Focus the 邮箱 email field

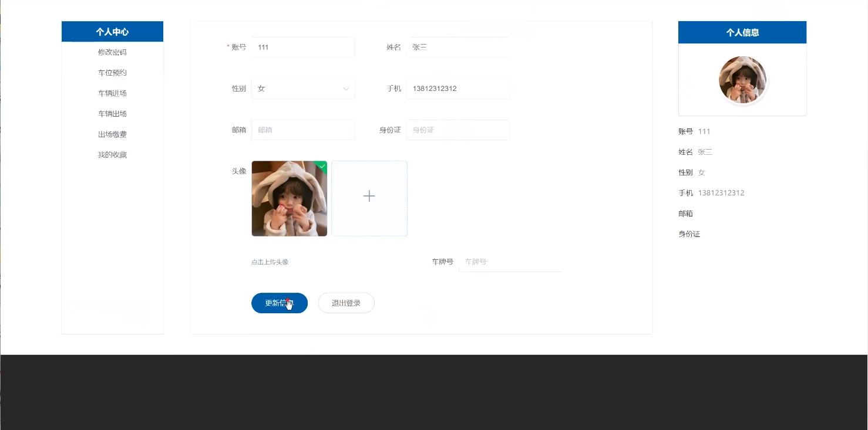[x=303, y=130]
